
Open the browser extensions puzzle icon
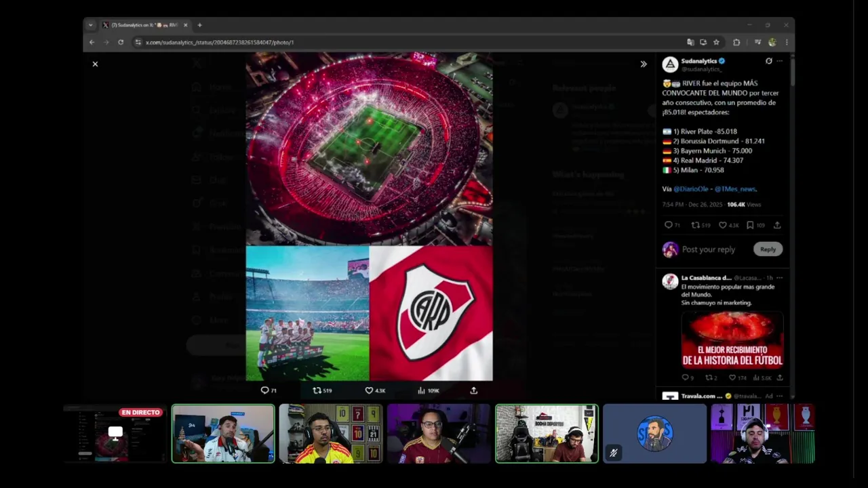[x=736, y=42]
